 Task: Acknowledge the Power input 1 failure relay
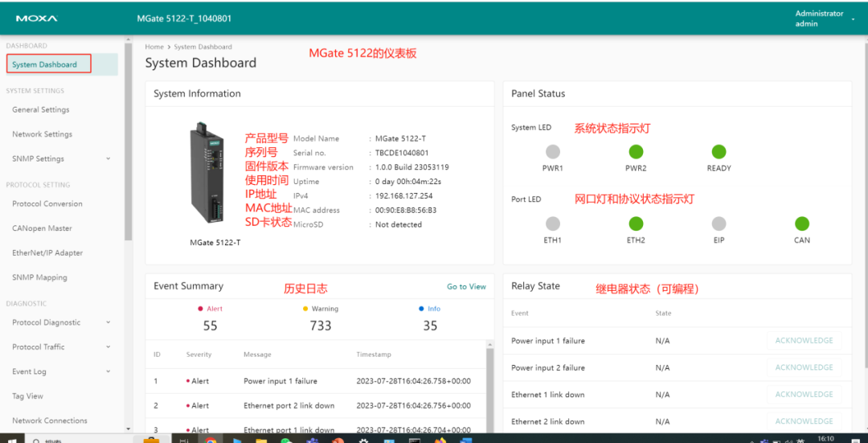coord(804,341)
